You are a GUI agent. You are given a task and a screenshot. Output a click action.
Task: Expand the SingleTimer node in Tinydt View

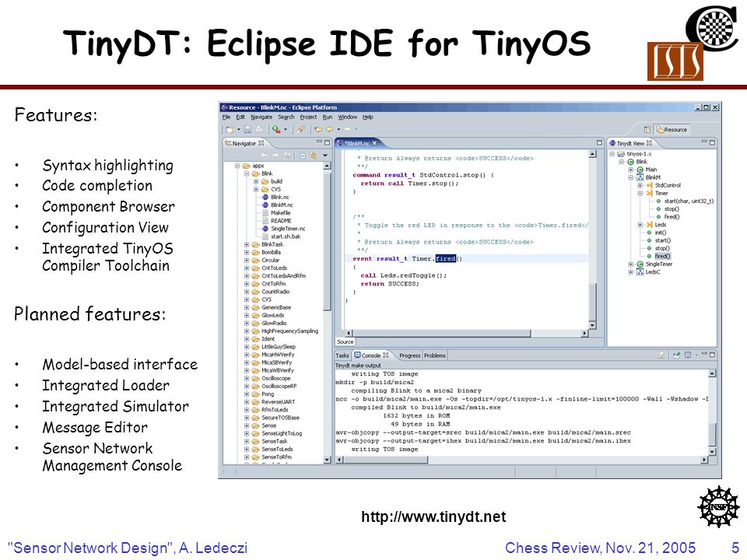point(631,264)
